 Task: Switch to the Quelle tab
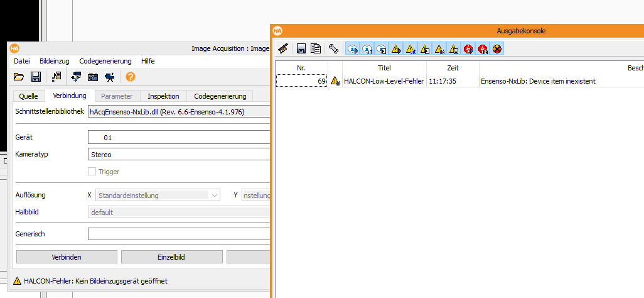tap(28, 96)
